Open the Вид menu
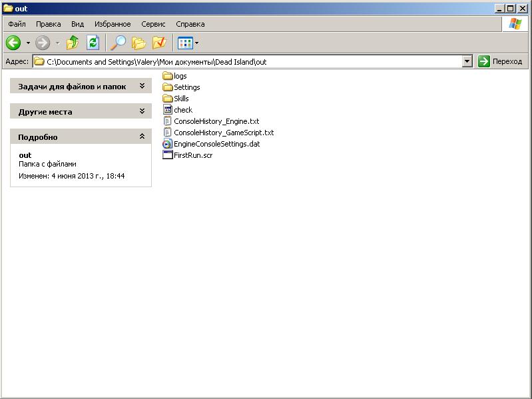 pyautogui.click(x=77, y=24)
